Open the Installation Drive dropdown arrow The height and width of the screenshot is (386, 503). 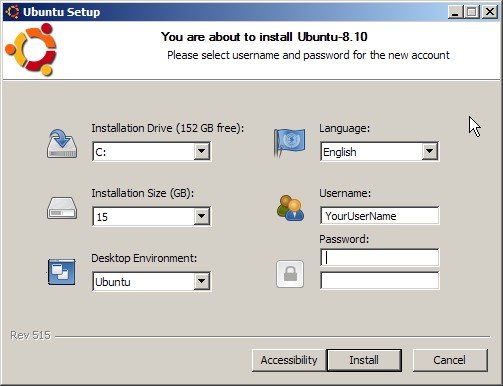[x=201, y=151]
